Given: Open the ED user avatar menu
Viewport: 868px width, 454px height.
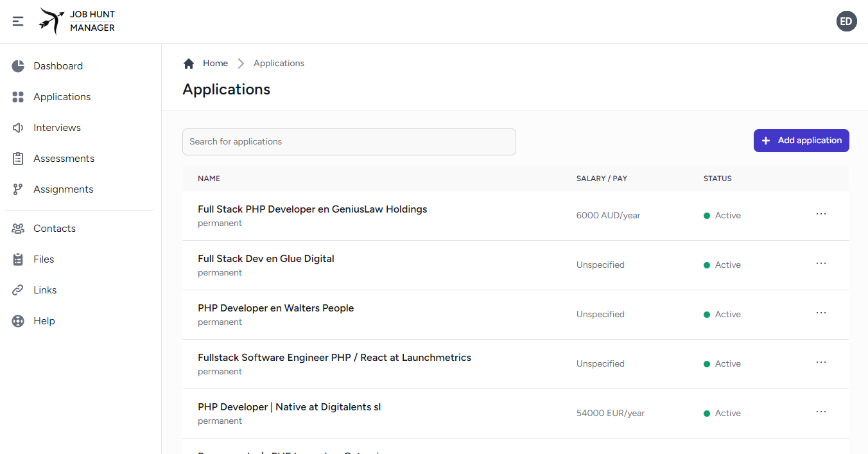Looking at the screenshot, I should click(x=846, y=21).
